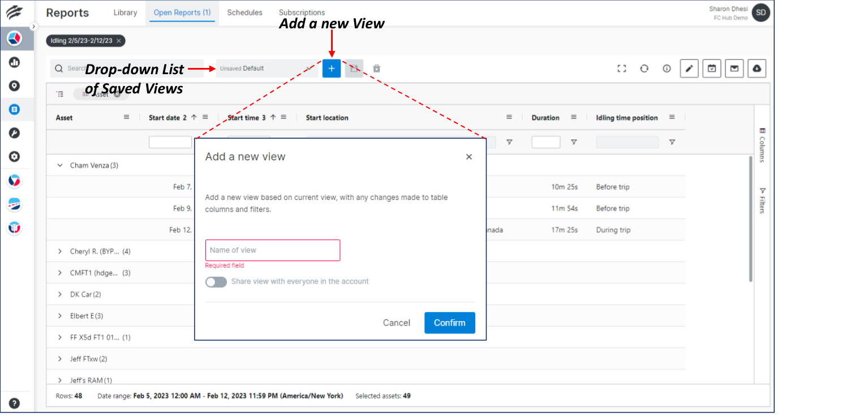This screenshot has height=415, width=868.
Task: Click the trash delete view icon
Action: pos(377,69)
